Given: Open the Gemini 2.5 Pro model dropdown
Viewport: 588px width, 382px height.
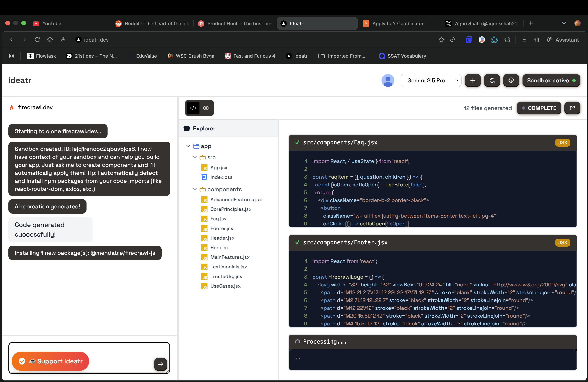Looking at the screenshot, I should tap(431, 80).
